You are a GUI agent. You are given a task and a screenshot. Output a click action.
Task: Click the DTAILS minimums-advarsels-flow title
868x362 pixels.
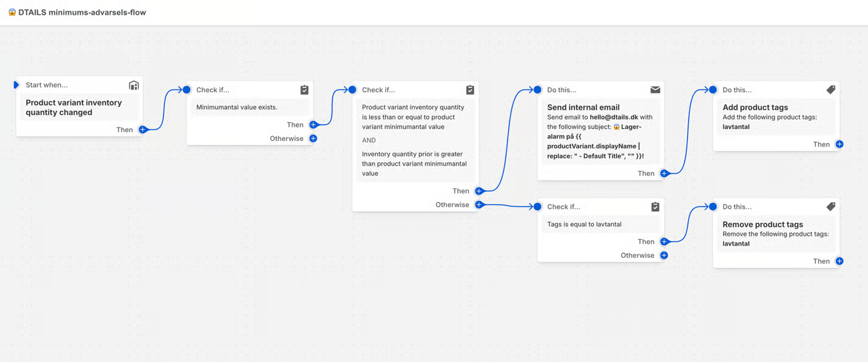click(81, 12)
